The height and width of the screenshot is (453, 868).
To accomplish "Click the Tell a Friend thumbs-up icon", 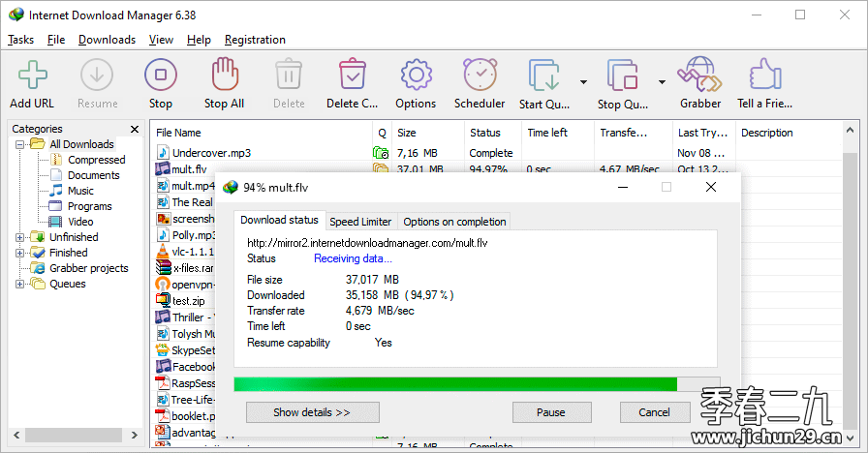I will (x=765, y=75).
